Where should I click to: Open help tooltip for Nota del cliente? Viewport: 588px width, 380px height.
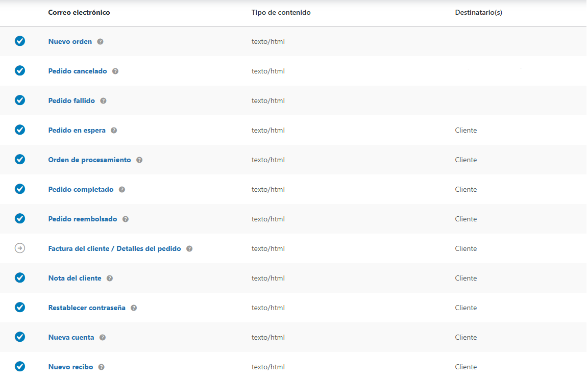(109, 278)
